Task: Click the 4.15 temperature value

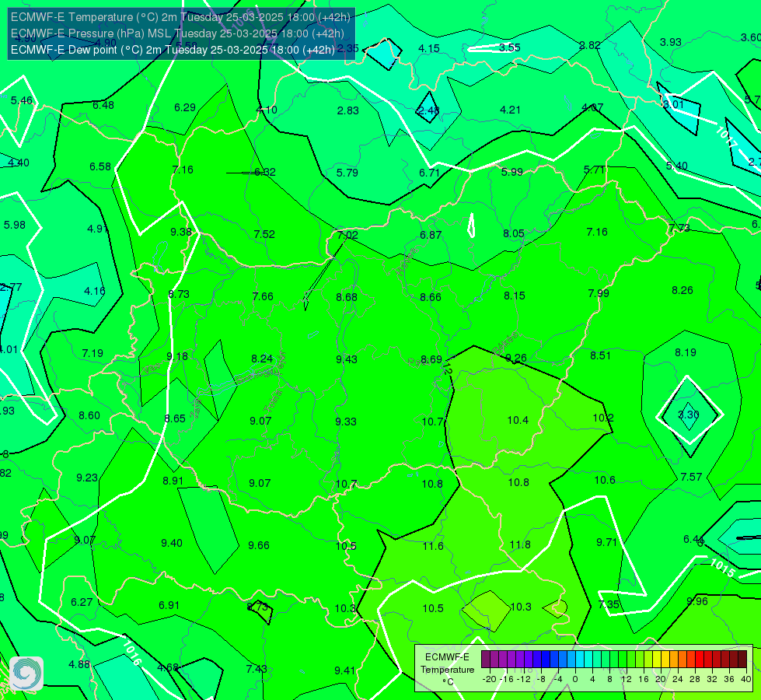Action: tap(429, 48)
